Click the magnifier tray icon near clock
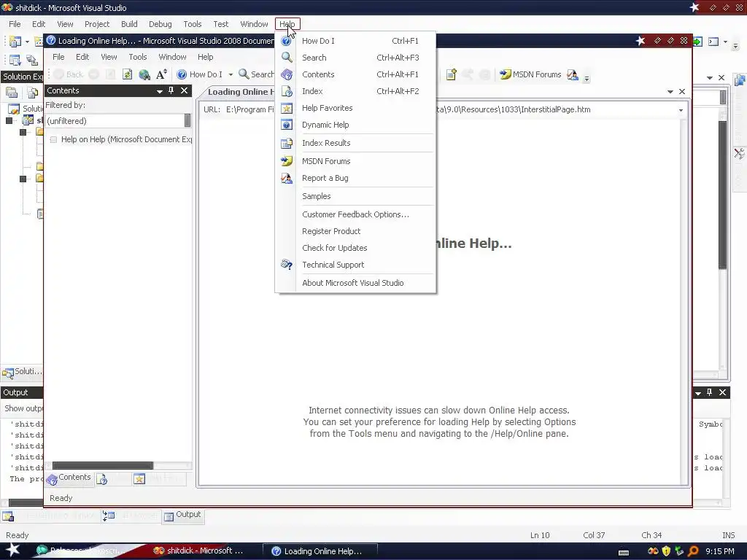Image resolution: width=747 pixels, height=560 pixels. click(x=693, y=551)
